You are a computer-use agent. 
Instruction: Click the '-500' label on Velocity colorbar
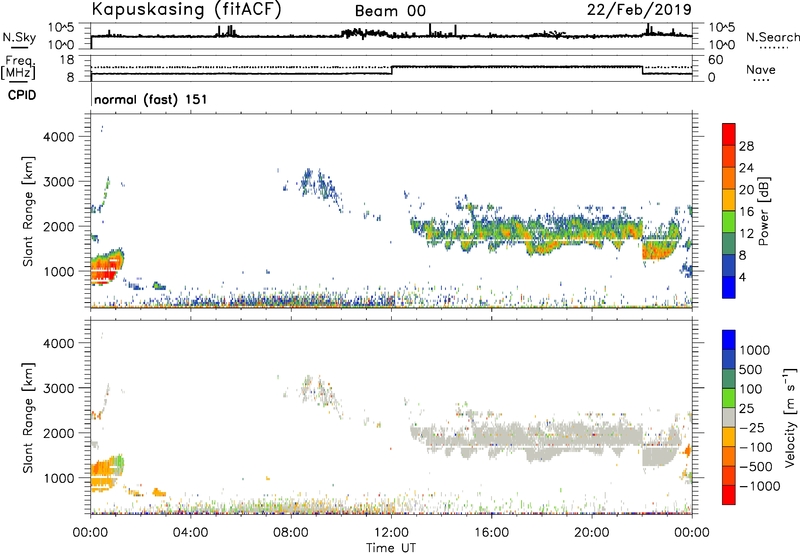tap(756, 466)
